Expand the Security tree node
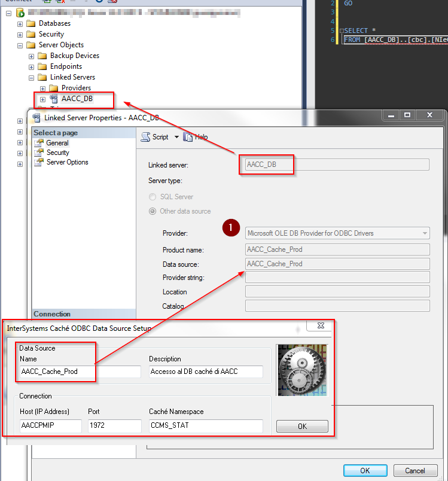The width and height of the screenshot is (448, 481). [x=20, y=35]
